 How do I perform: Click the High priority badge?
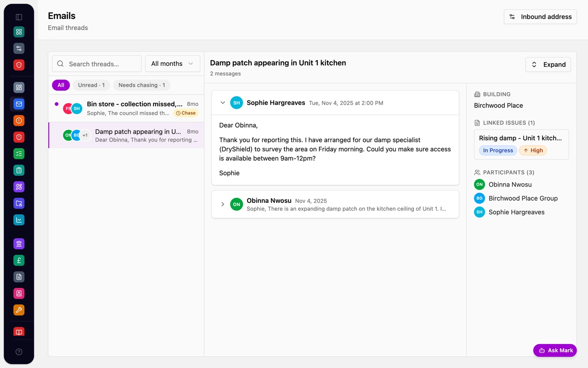point(533,150)
